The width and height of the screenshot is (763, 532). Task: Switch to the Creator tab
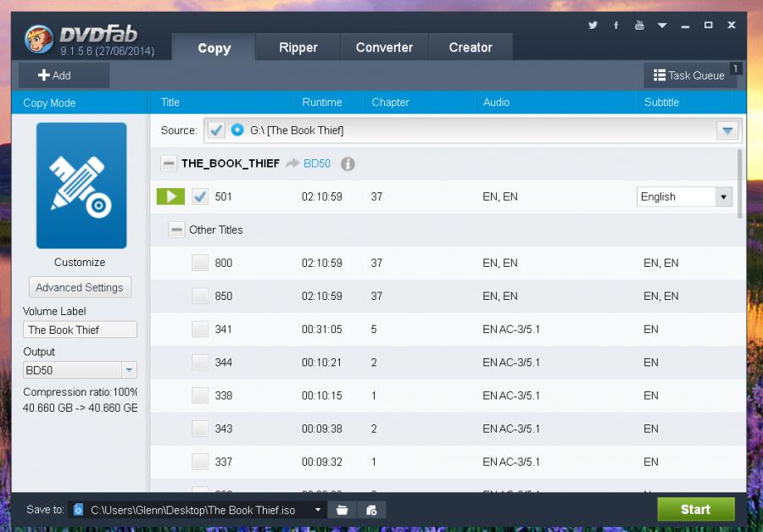[471, 47]
